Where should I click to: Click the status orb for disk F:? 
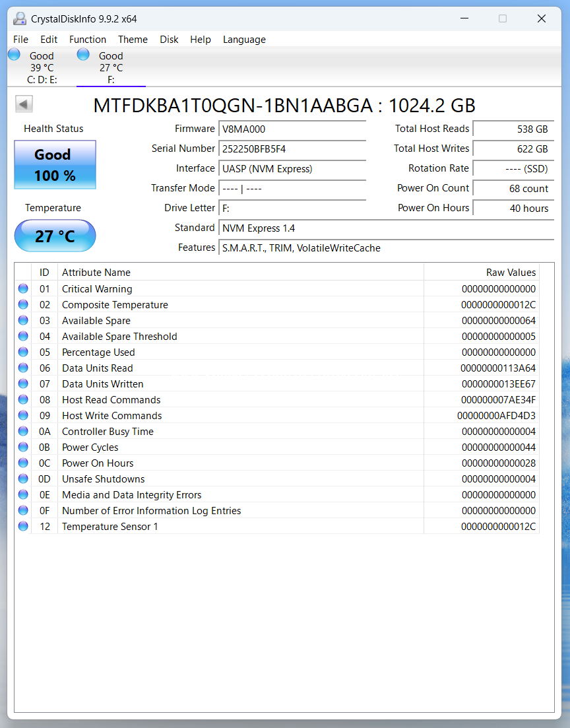[x=83, y=55]
